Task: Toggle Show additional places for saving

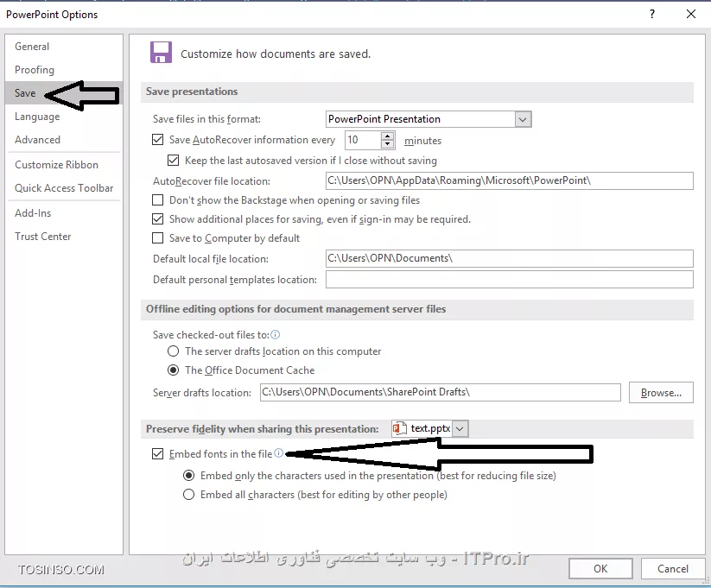Action: click(x=157, y=219)
